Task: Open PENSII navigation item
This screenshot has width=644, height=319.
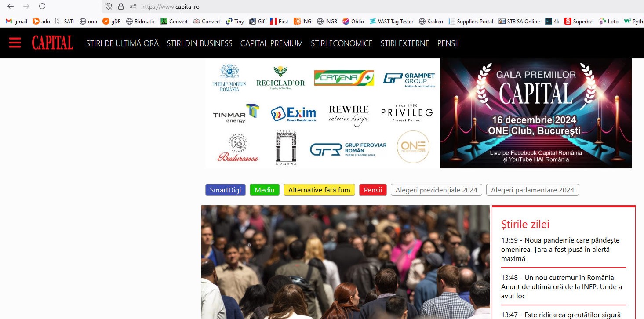Action: click(x=448, y=43)
